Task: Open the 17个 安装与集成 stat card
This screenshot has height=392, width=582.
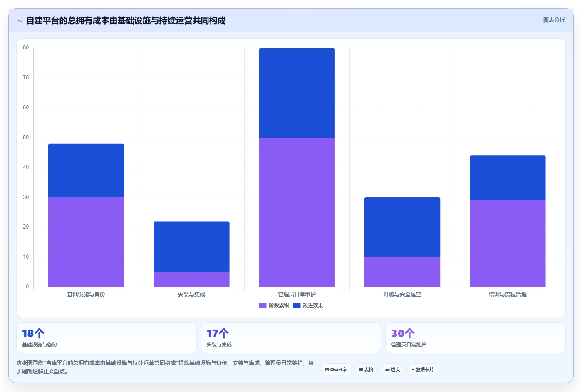Action: 291,338
